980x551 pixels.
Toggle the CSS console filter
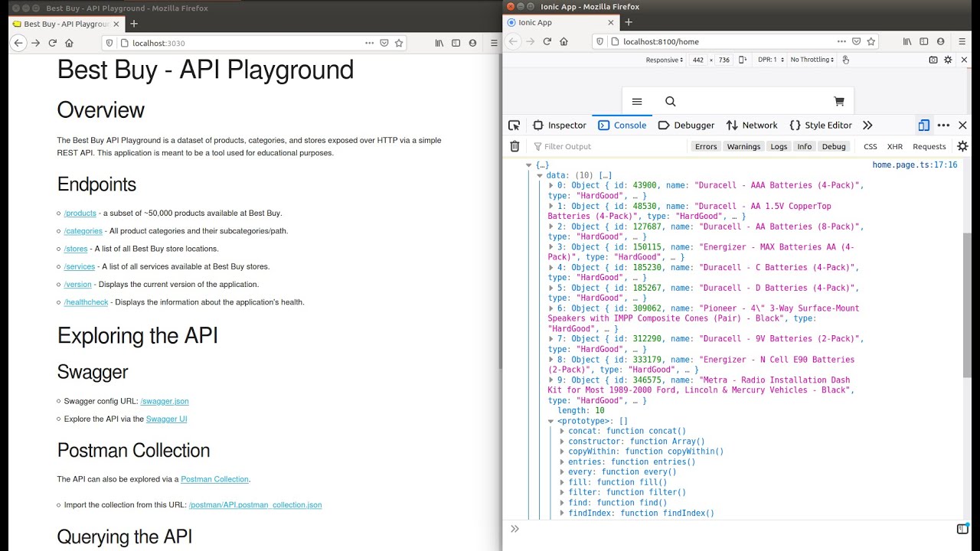871,146
